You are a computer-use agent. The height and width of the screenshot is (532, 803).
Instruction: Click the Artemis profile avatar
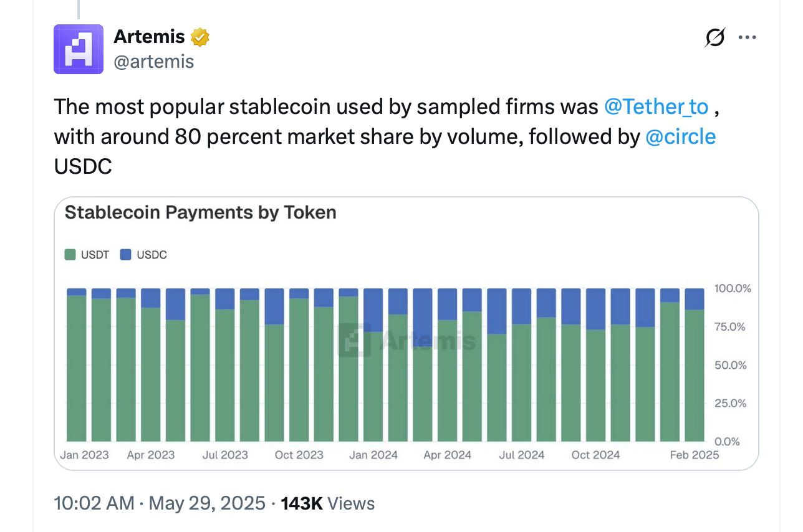point(79,49)
